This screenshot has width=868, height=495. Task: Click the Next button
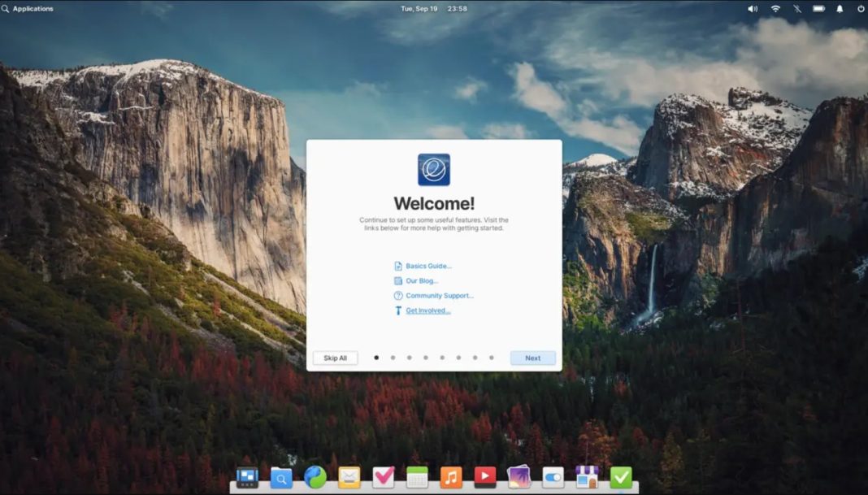point(533,358)
